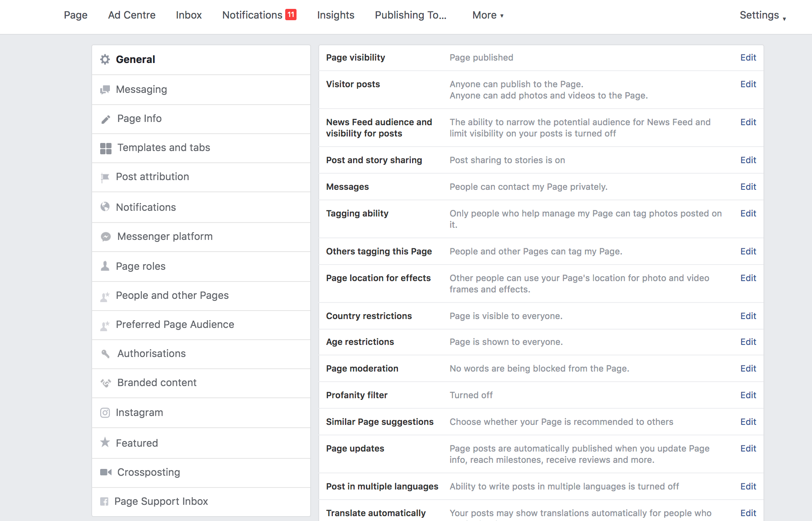Edit Page location for effects

748,278
